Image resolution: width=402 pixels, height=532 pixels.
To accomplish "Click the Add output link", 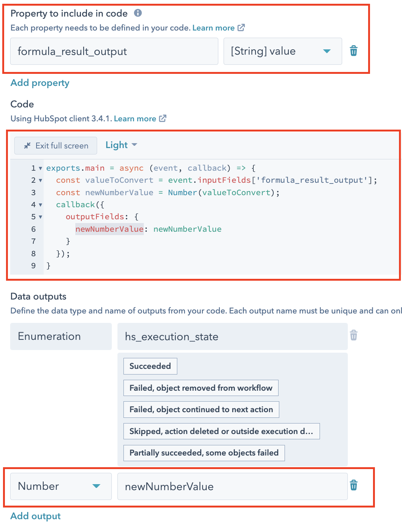I will click(35, 516).
